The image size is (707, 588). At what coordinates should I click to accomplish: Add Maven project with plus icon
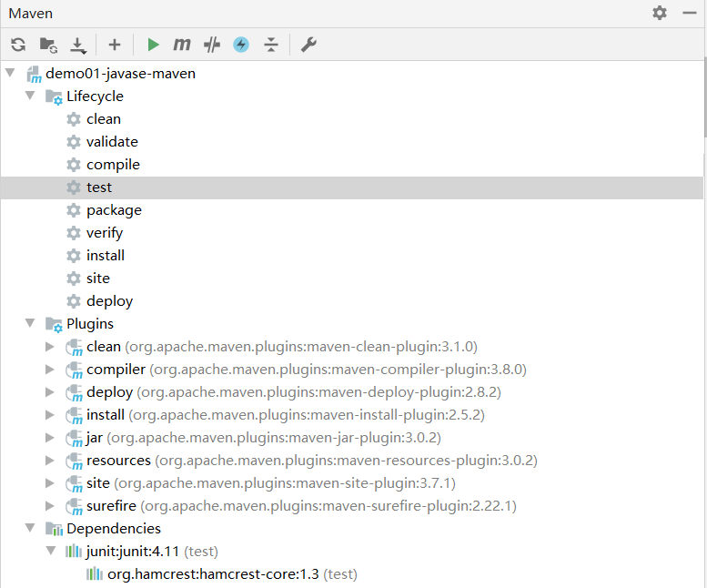[x=115, y=45]
